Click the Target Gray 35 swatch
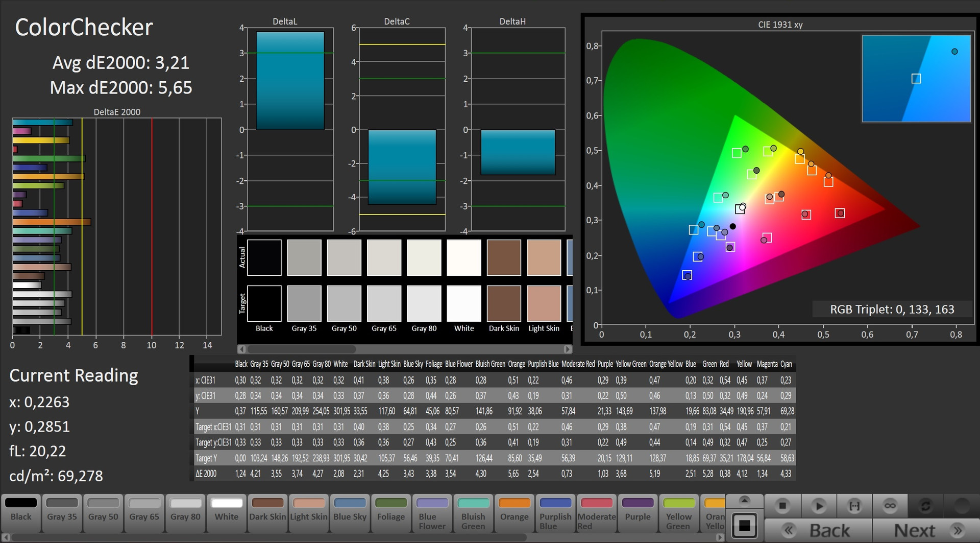Screen dimensions: 980x543 304,303
